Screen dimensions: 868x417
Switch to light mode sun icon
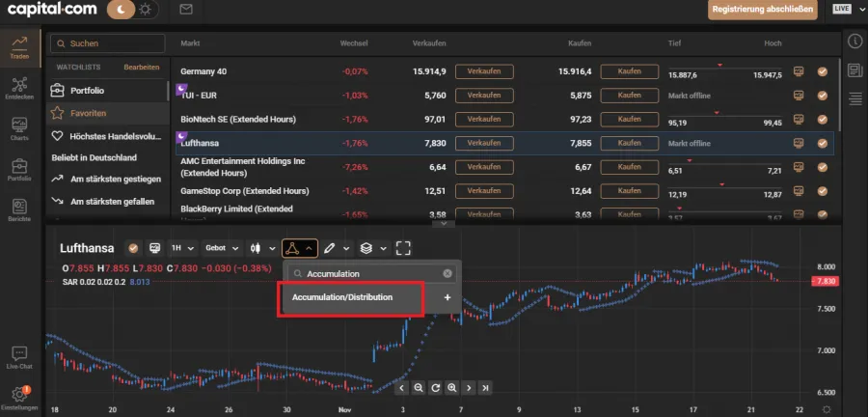tap(145, 10)
